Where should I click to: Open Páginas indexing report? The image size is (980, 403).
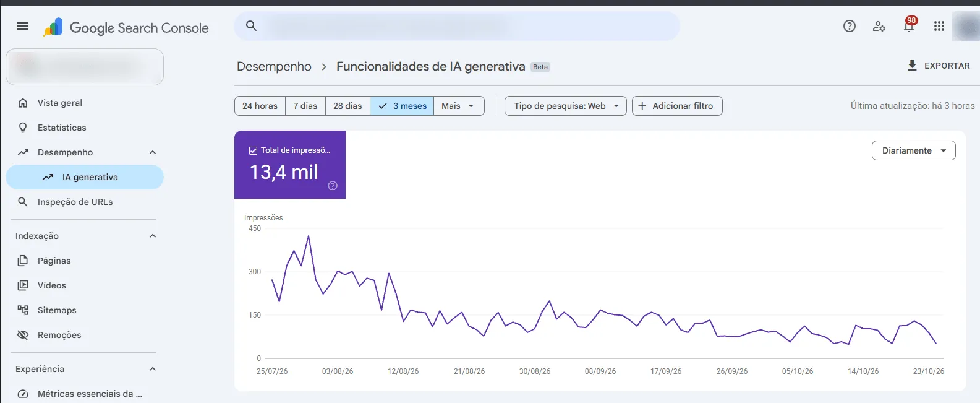point(85,261)
